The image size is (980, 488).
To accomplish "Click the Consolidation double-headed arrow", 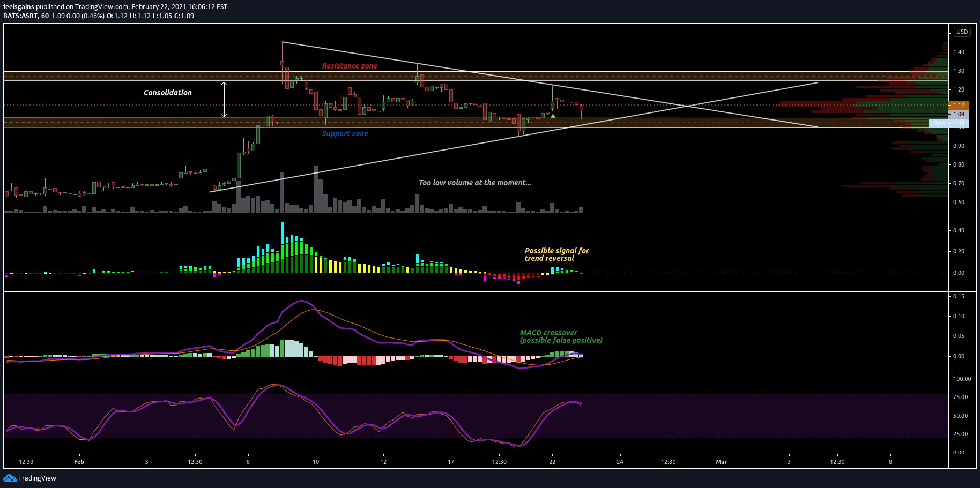I will pyautogui.click(x=224, y=99).
